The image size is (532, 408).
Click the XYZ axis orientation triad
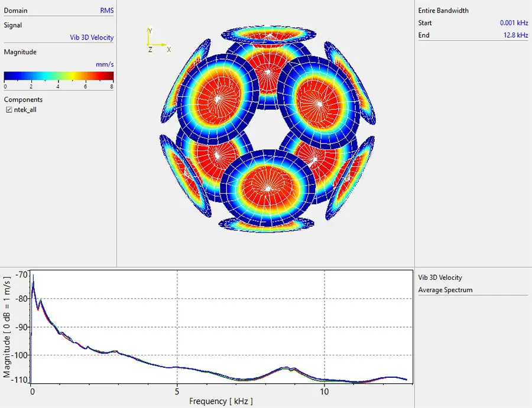point(156,40)
